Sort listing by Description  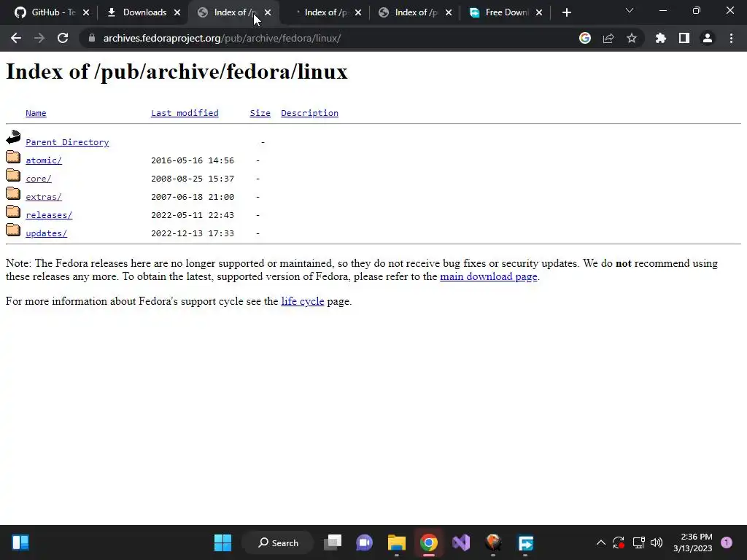pos(309,113)
